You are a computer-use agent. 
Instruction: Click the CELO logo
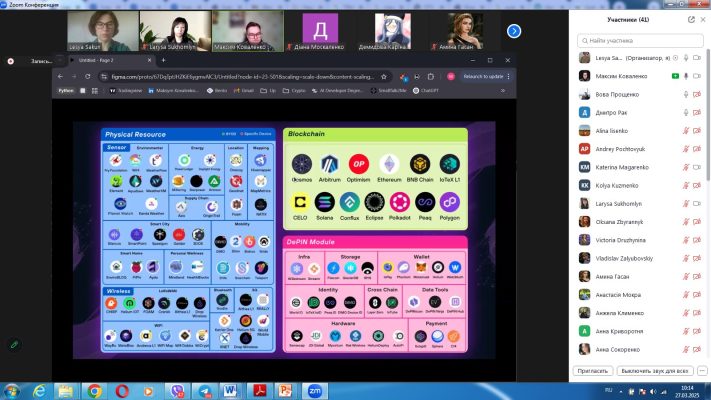[x=300, y=202]
